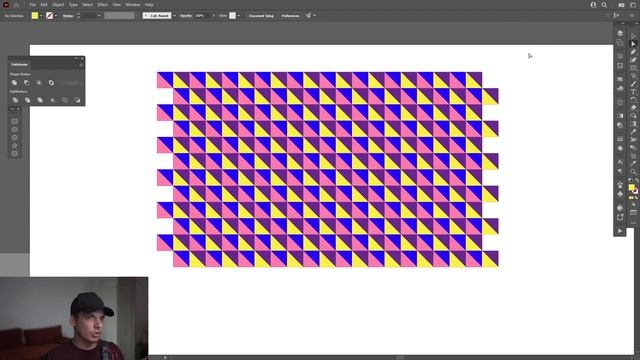This screenshot has height=360, width=640.
Task: Open the Select menu
Action: pyautogui.click(x=87, y=5)
